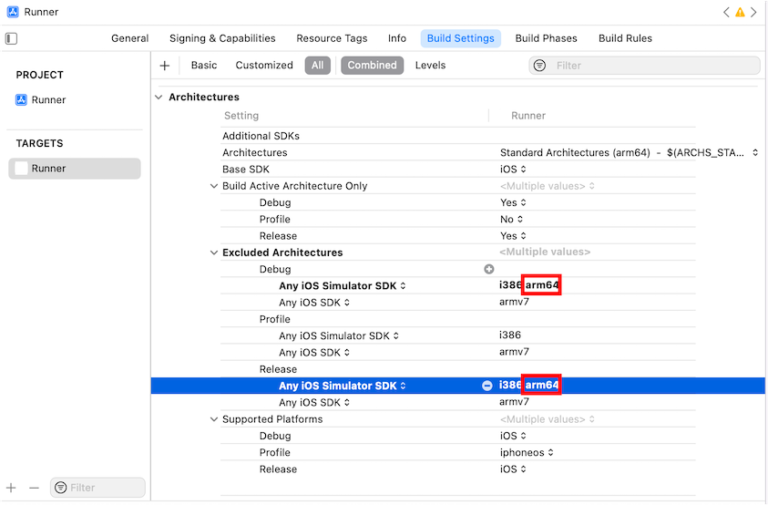Show Customized build settings
This screenshot has height=505, width=768.
264,65
